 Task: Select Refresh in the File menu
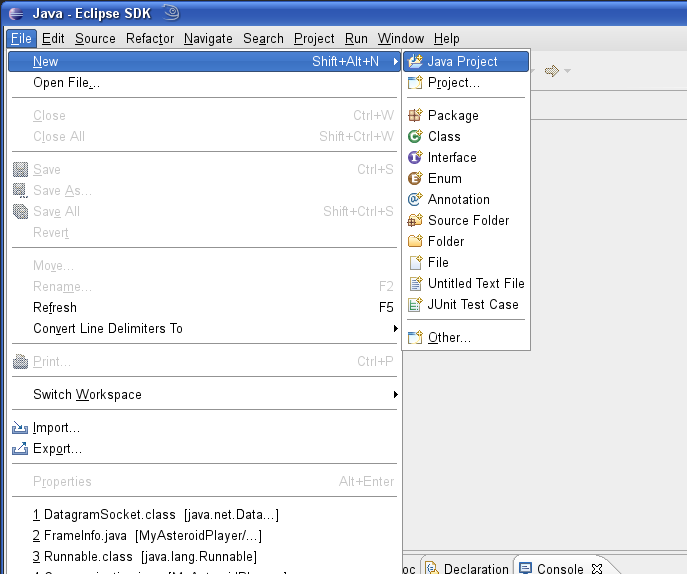(204, 307)
